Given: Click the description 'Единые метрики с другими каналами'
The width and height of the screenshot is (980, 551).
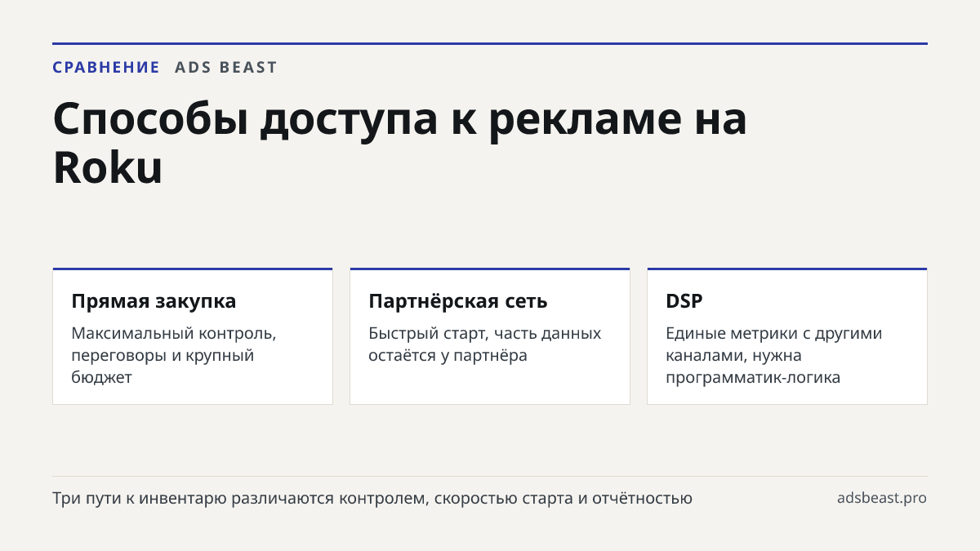Looking at the screenshot, I should pos(774,356).
